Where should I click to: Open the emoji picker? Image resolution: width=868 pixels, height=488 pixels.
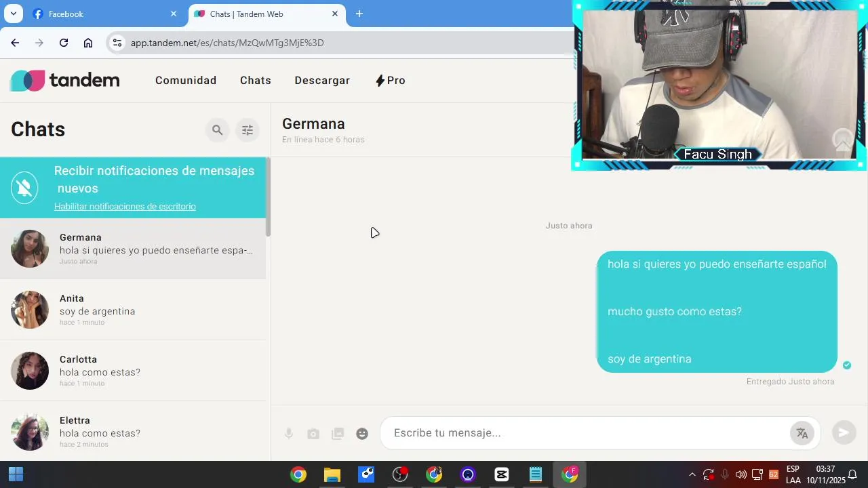point(362,434)
